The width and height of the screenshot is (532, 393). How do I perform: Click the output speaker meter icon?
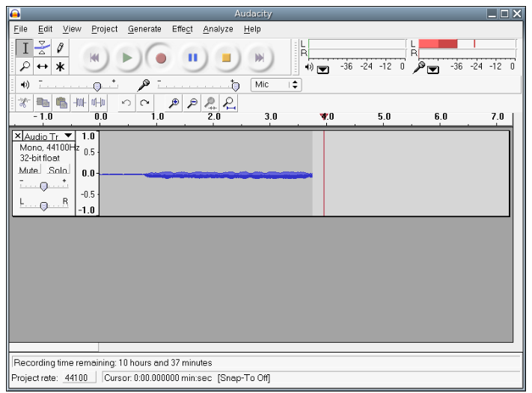(309, 67)
